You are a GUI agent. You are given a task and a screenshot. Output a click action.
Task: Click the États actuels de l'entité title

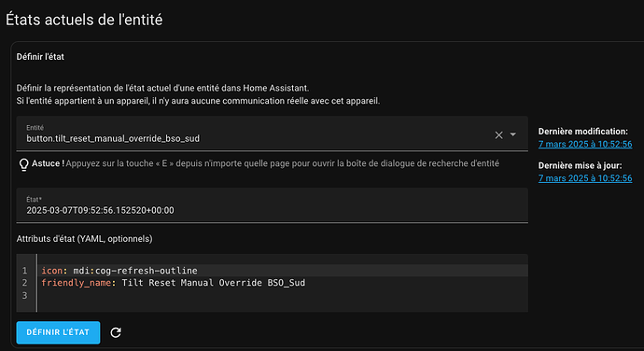[84, 20]
